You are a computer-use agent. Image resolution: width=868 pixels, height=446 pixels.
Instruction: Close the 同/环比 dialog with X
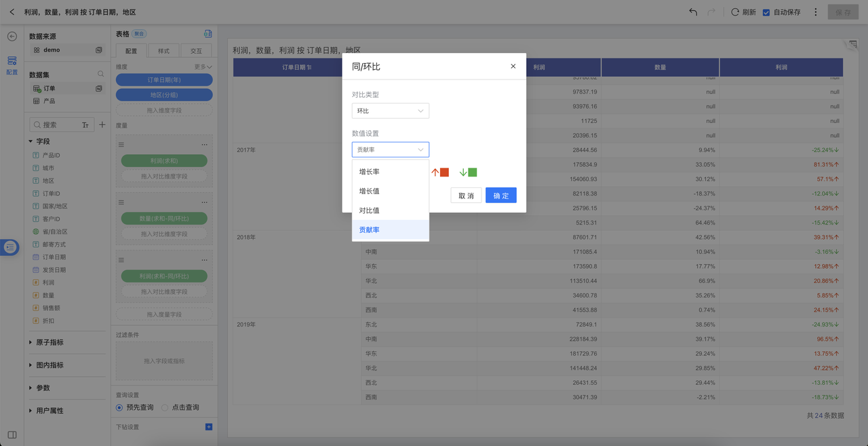pyautogui.click(x=513, y=67)
